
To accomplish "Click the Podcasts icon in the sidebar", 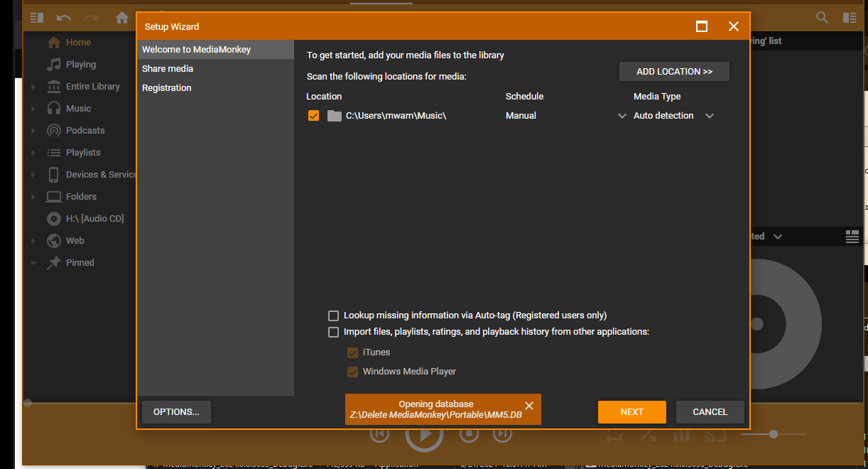I will point(54,131).
